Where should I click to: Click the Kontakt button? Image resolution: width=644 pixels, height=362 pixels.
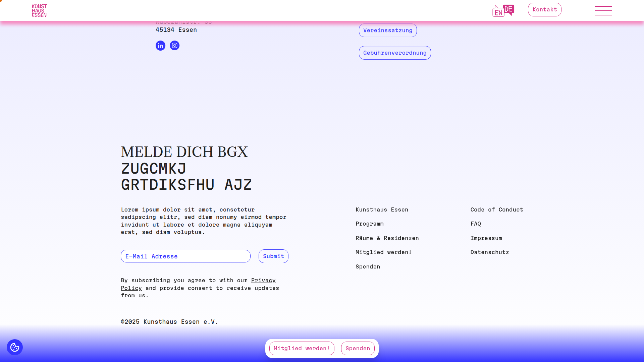click(x=544, y=9)
